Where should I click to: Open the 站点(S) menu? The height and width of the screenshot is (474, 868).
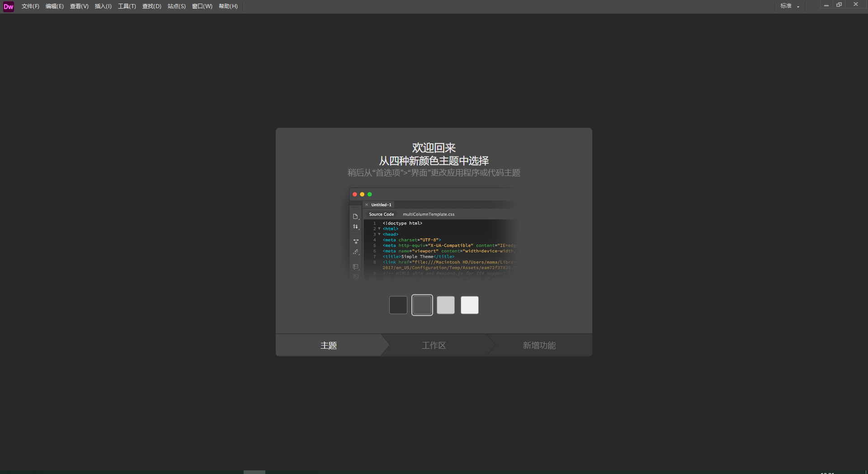(177, 6)
